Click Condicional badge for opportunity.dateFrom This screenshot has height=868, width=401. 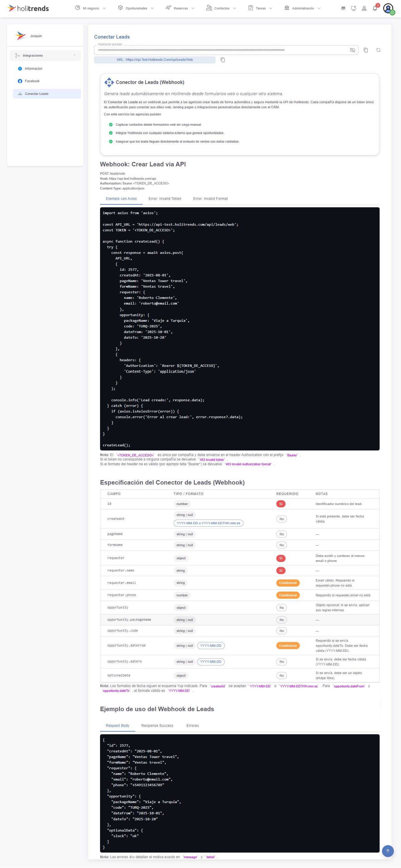(x=288, y=646)
